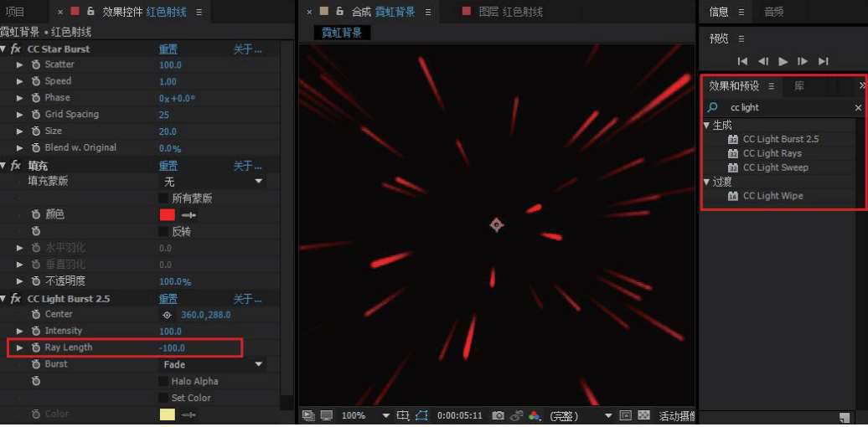This screenshot has height=427, width=868.
Task: Click the snapshot camera icon in viewer
Action: coord(498,415)
